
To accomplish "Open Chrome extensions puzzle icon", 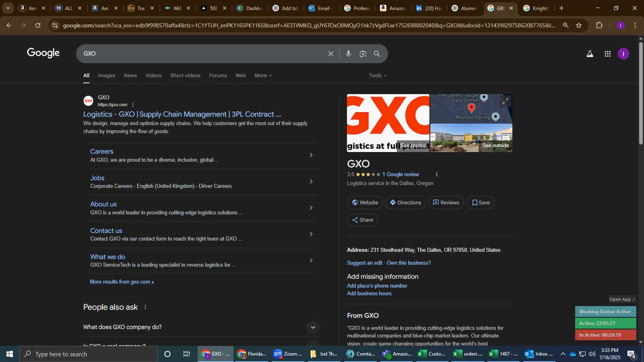I will coord(599,25).
